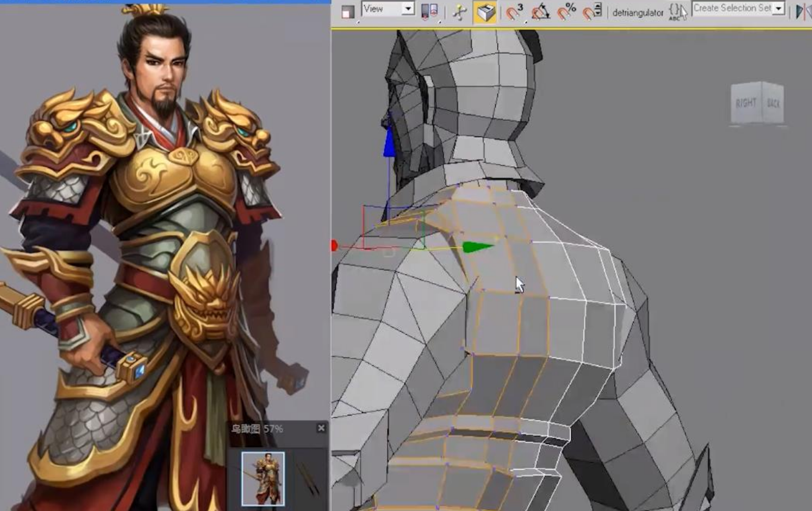Click the Mirror tool icon
The image size is (812, 511).
click(x=801, y=11)
